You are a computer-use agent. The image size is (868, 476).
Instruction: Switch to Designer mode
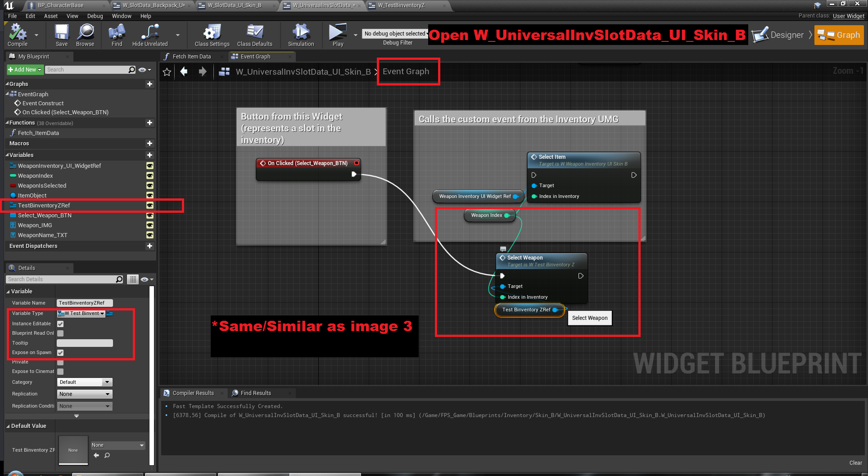click(x=778, y=35)
